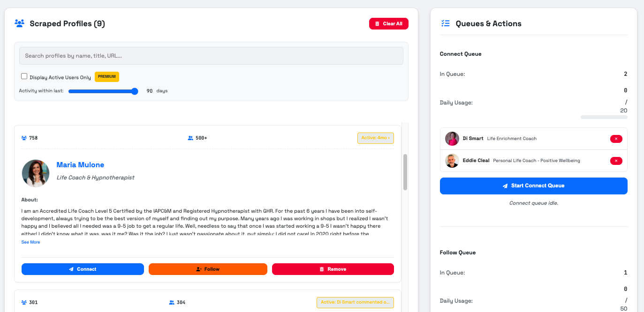Click the Scraped Profiles group icon in the header

click(19, 23)
